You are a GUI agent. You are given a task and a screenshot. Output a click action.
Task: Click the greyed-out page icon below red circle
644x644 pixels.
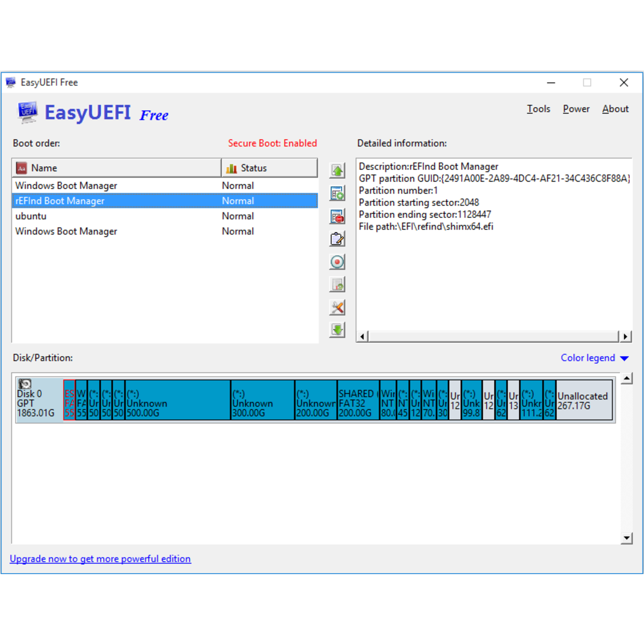click(337, 284)
